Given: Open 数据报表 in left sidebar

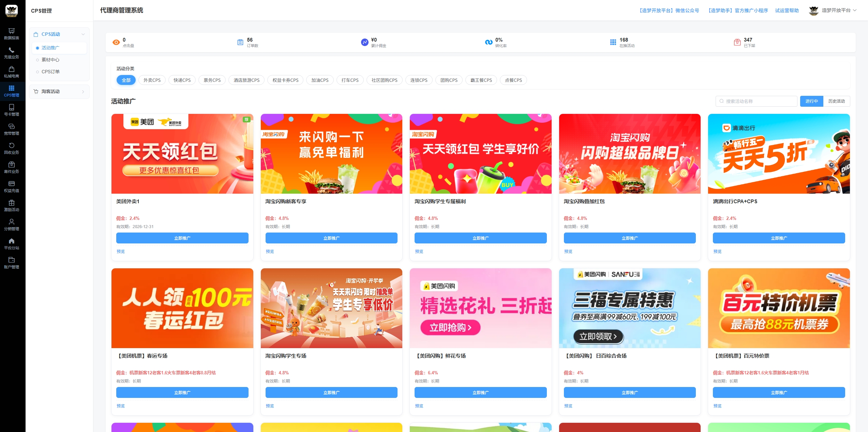Looking at the screenshot, I should click(12, 34).
